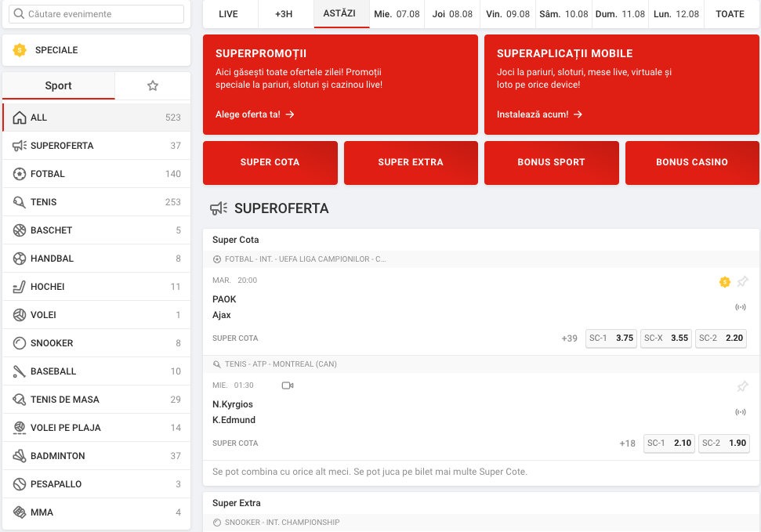The width and height of the screenshot is (761, 532).
Task: Open live tracker icon for PAOK match
Action: point(741,307)
